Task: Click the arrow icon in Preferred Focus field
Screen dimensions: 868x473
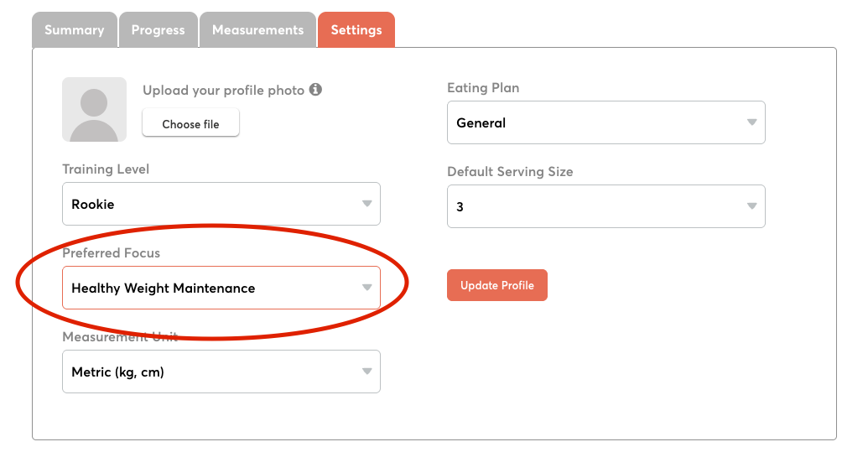Action: (x=366, y=288)
